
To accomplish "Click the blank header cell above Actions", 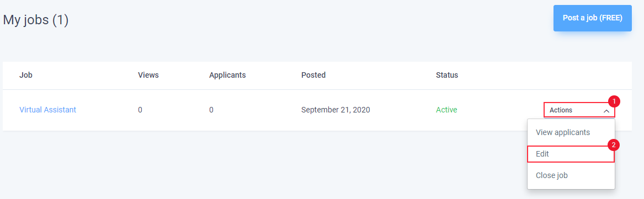I will click(579, 75).
